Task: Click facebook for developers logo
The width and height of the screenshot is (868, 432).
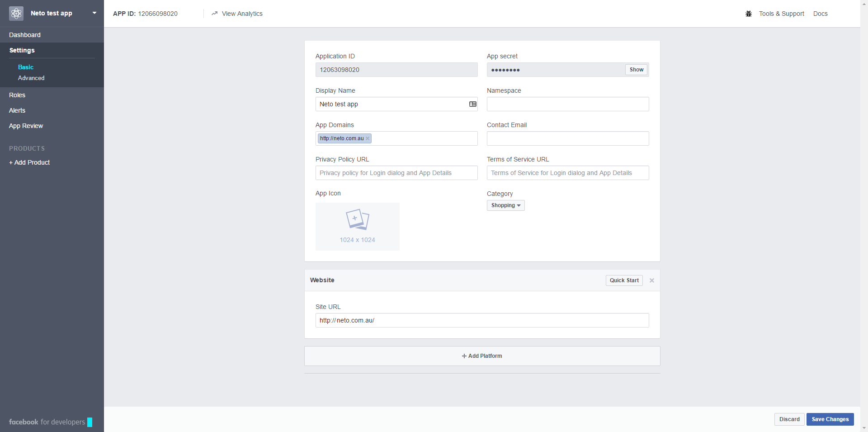Action: 51,422
